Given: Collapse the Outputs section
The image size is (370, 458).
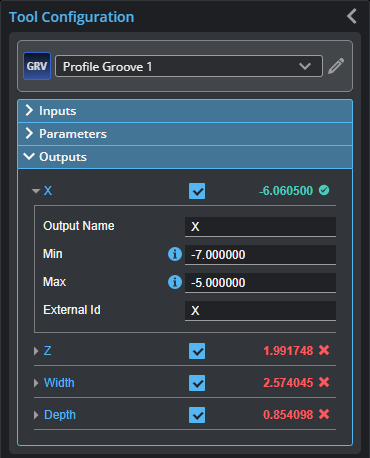Looking at the screenshot, I should (185, 157).
